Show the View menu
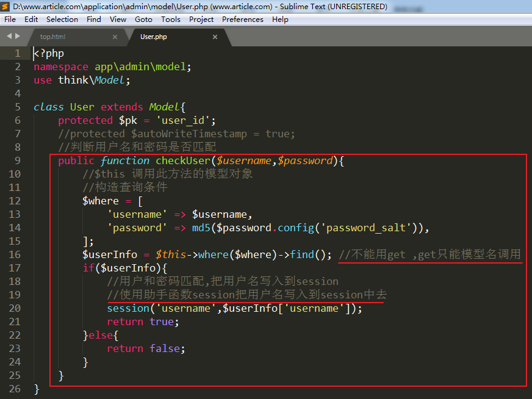This screenshot has height=399, width=532. coord(118,20)
